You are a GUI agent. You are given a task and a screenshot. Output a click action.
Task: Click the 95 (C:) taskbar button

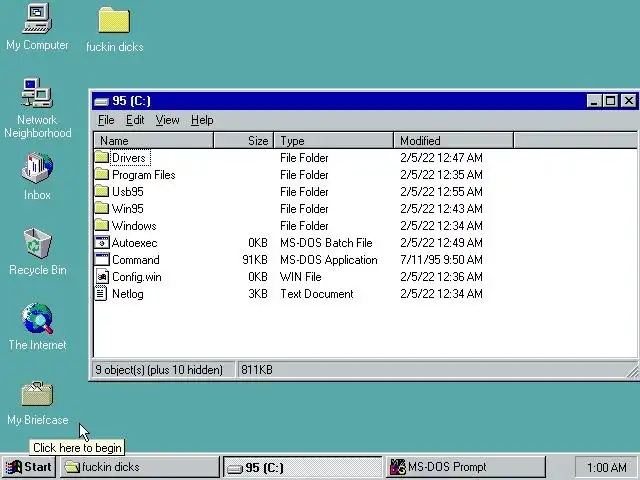pos(302,467)
